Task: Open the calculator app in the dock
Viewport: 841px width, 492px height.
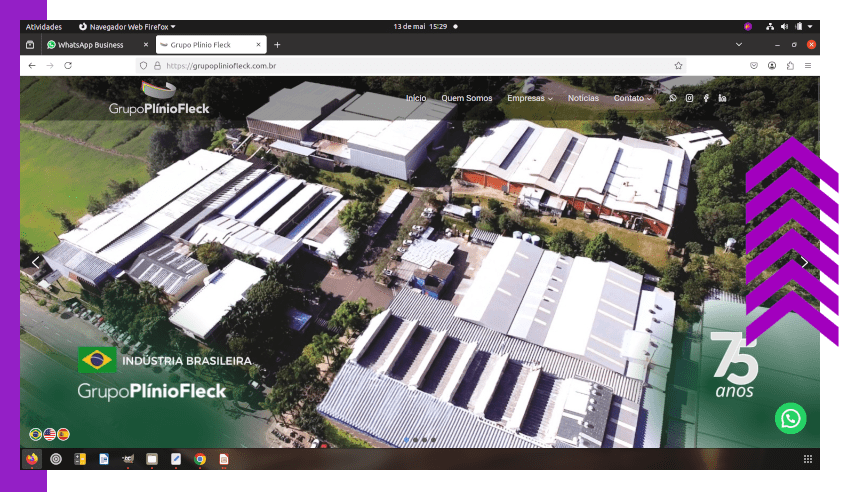Action: 80,459
